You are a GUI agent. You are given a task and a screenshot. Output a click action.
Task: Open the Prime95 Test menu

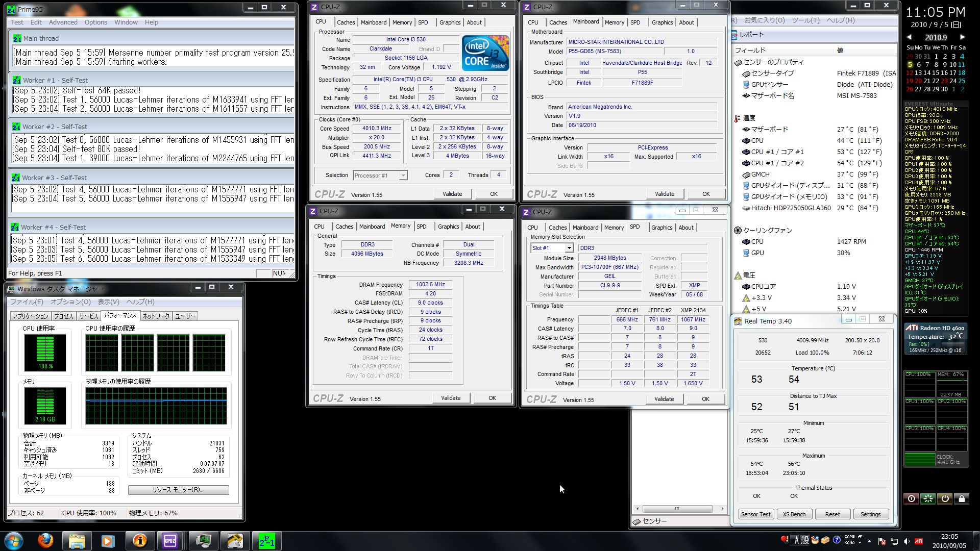click(x=17, y=22)
